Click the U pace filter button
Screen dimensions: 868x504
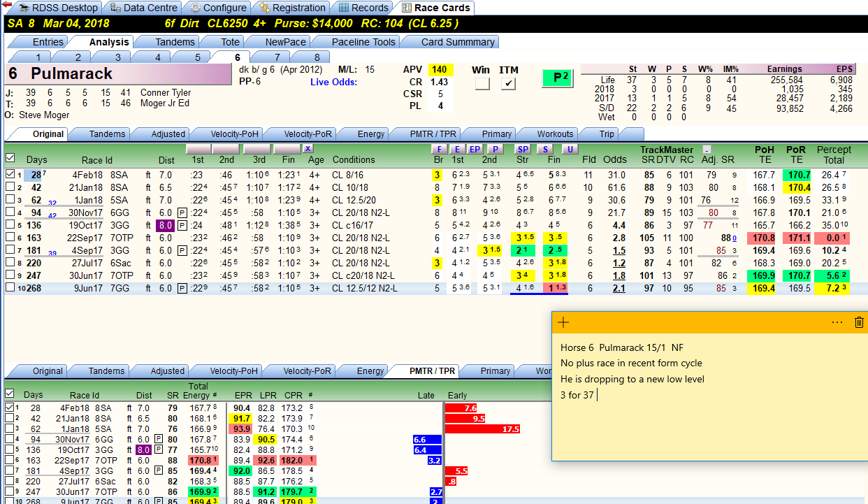pos(570,149)
